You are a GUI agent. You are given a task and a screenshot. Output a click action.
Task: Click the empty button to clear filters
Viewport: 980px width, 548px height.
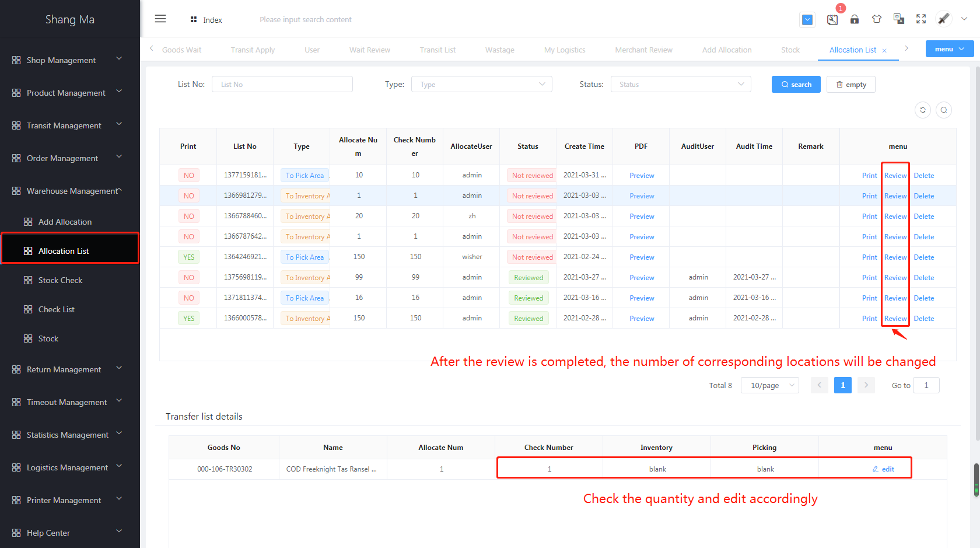pos(850,84)
